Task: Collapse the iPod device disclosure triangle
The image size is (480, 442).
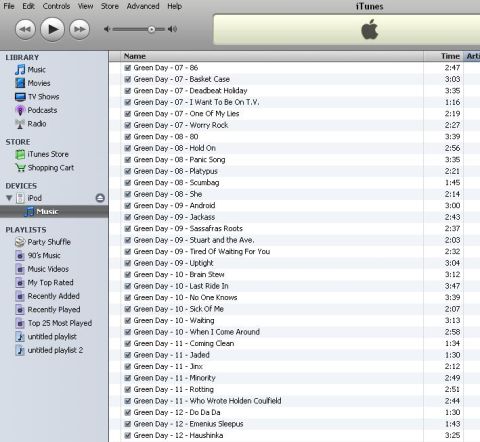Action: click(9, 198)
